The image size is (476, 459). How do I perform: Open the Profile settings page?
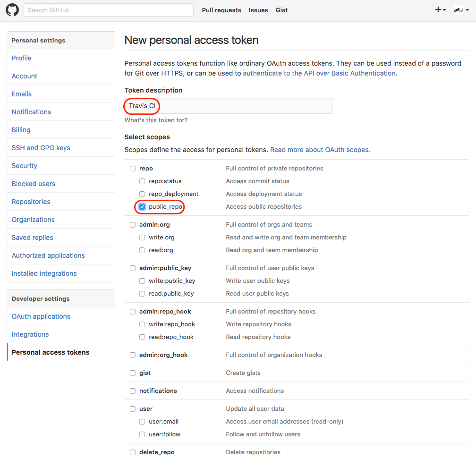tap(22, 58)
